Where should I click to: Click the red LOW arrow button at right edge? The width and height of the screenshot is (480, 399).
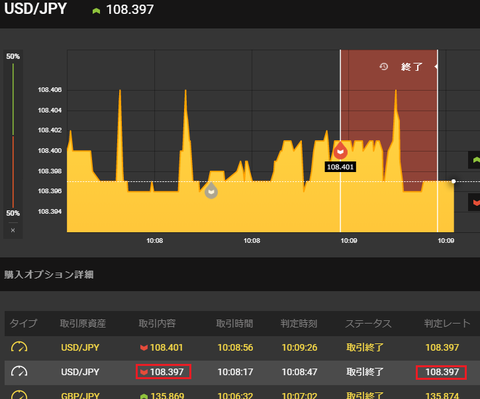(x=475, y=202)
